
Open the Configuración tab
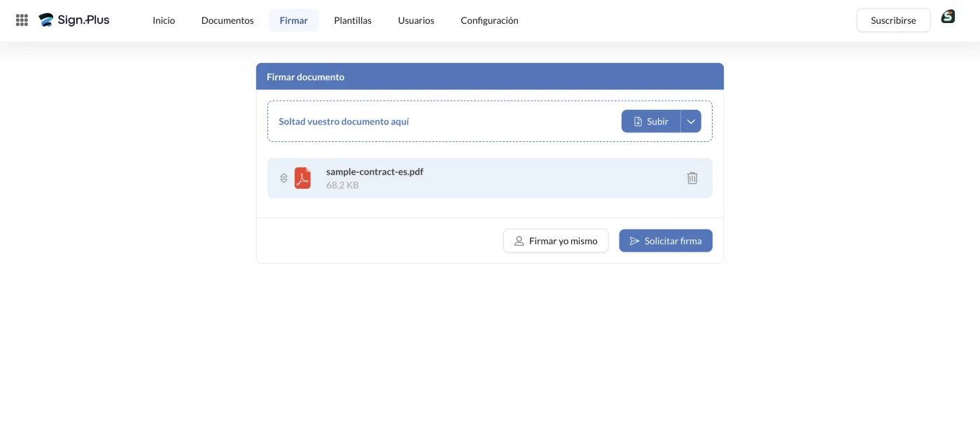pos(489,20)
